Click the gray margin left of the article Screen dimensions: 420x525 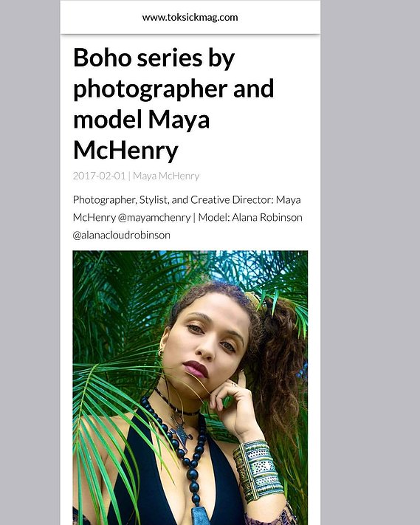pyautogui.click(x=30, y=263)
